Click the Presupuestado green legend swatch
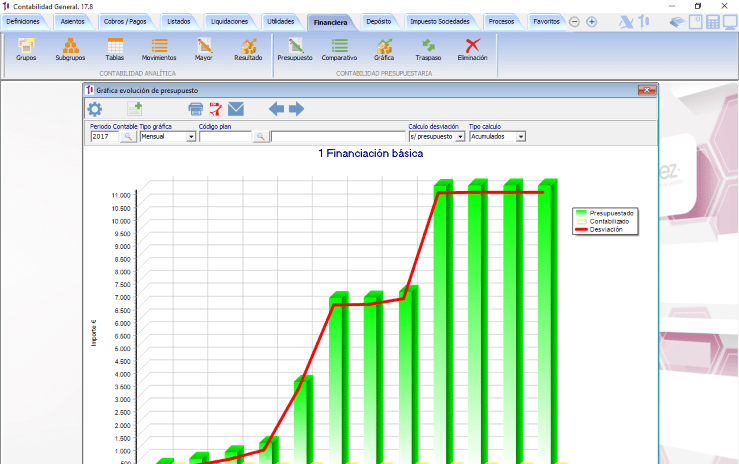This screenshot has height=464, width=739. (x=581, y=213)
